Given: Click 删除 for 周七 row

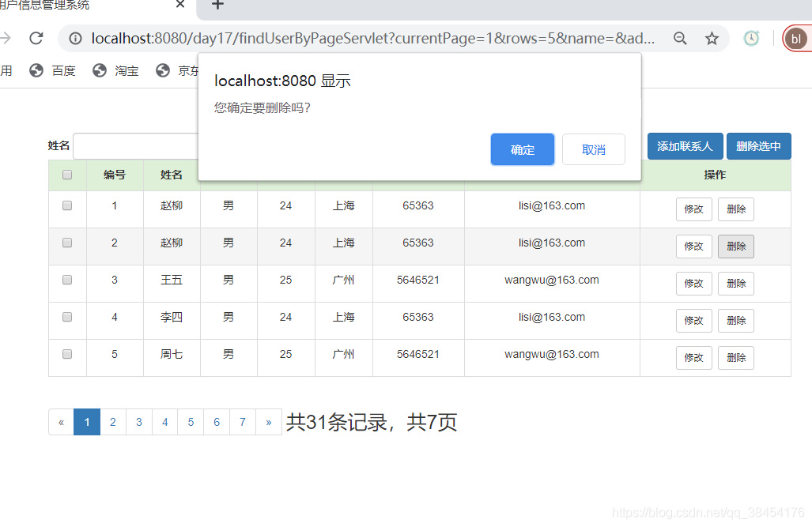Looking at the screenshot, I should coord(736,358).
